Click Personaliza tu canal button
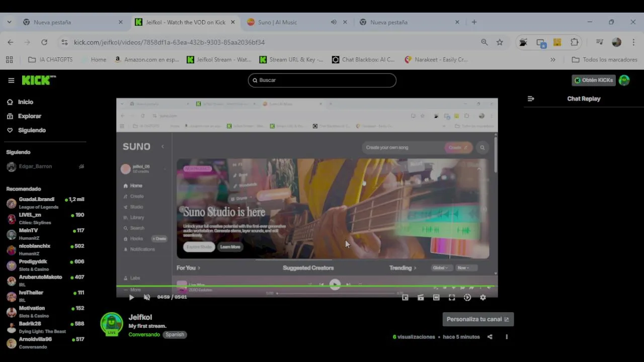This screenshot has height=362, width=644. point(478,319)
